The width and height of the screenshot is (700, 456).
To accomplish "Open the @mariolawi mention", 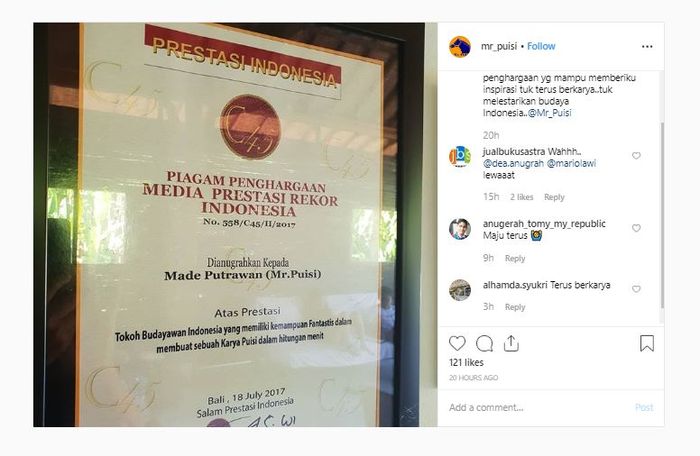I will [571, 163].
